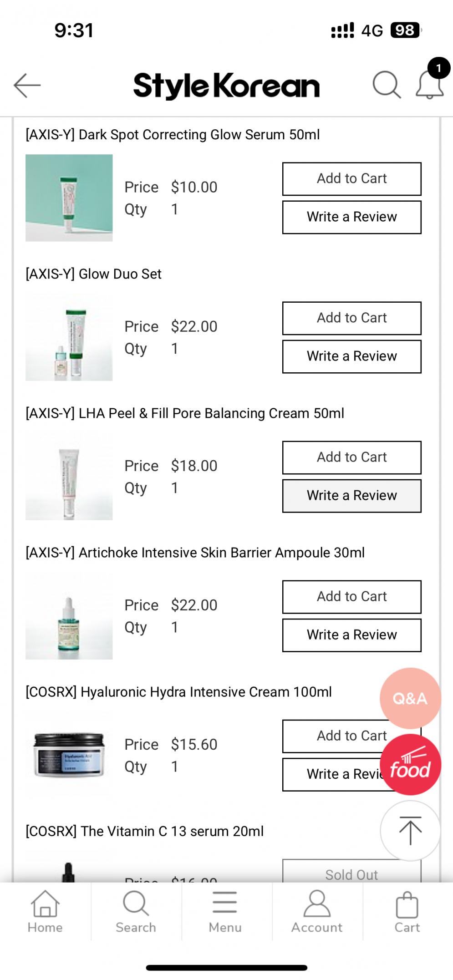Open Dark Spot Correcting Glow Serum thumbnail
This screenshot has width=453, height=980.
[69, 198]
